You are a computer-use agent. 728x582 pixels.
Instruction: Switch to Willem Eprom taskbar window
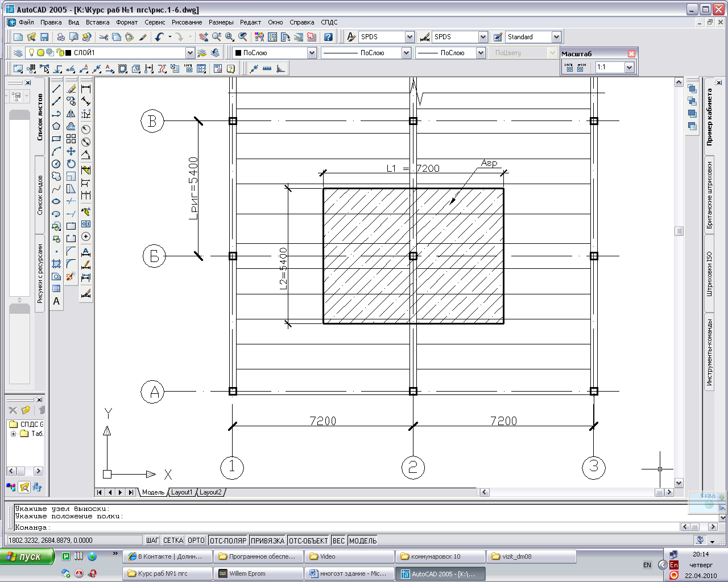pos(259,573)
